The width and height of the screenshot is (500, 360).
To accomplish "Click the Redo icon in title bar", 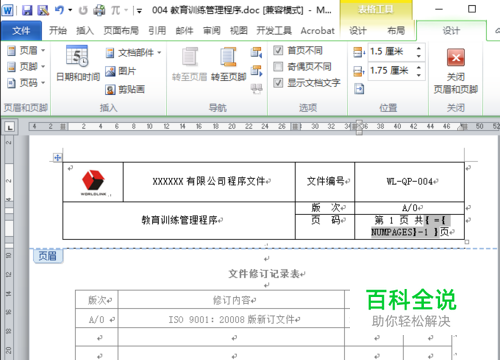I will pyautogui.click(x=83, y=11).
